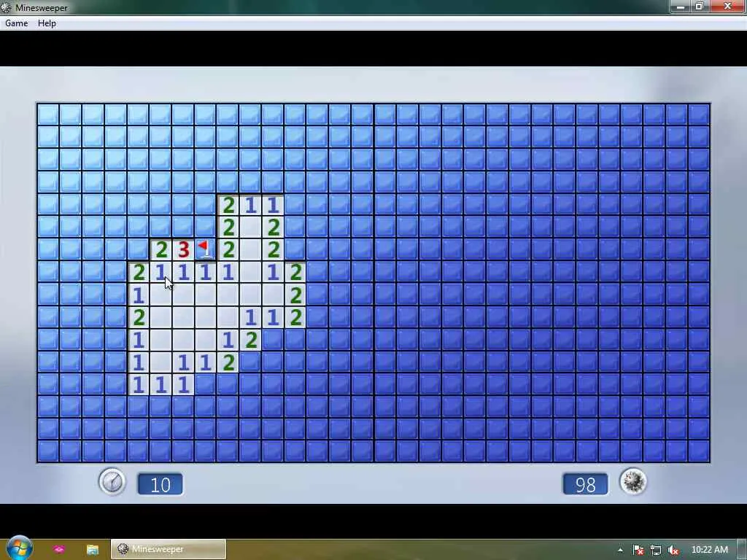747x560 pixels.
Task: Open Windows Explorer from the taskbar
Action: point(93,550)
